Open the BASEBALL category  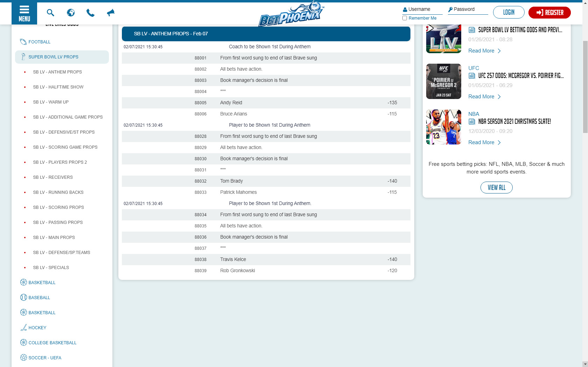click(39, 298)
